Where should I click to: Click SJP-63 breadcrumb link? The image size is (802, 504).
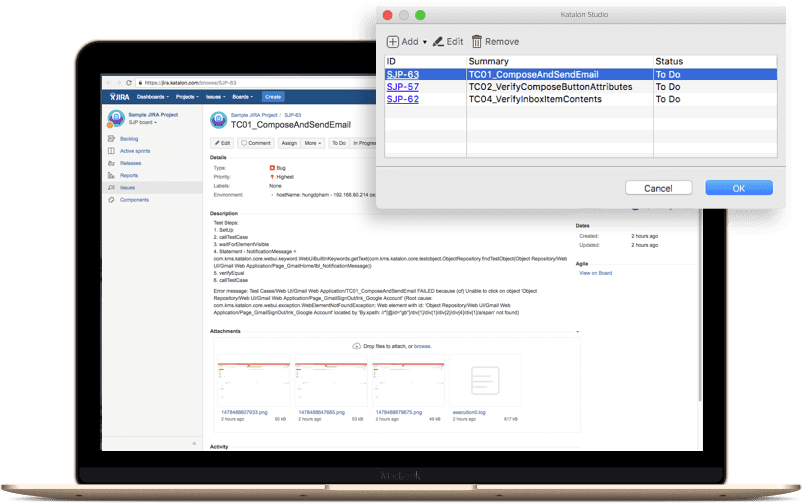click(293, 115)
